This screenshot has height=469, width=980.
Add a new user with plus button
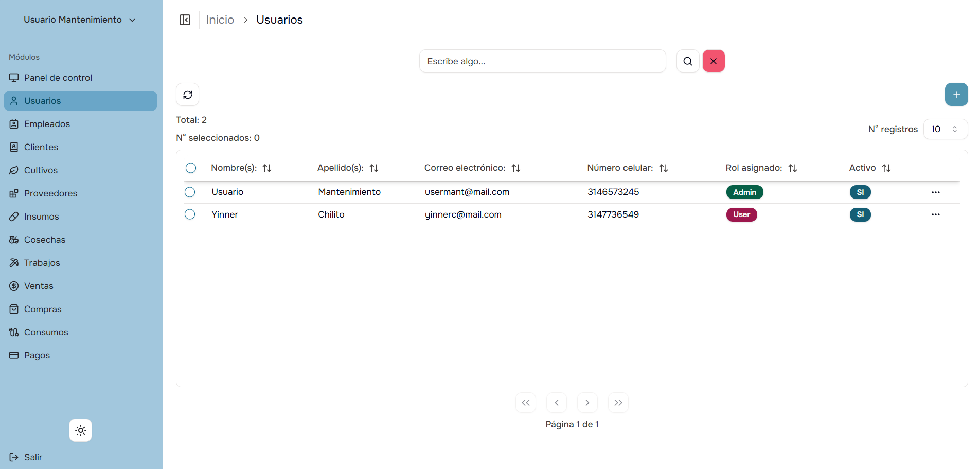coord(956,95)
